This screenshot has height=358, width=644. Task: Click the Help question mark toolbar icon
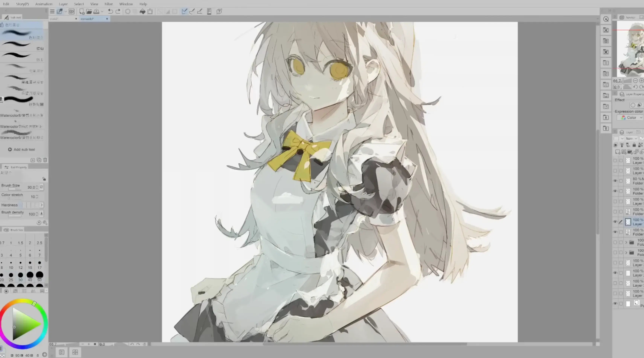[x=219, y=11]
